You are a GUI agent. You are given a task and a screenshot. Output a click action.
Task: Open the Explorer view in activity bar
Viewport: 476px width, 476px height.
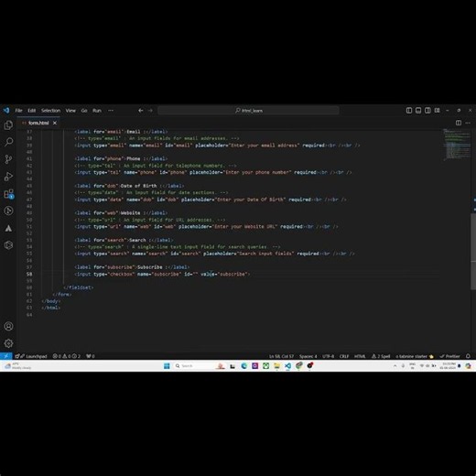tap(8, 124)
